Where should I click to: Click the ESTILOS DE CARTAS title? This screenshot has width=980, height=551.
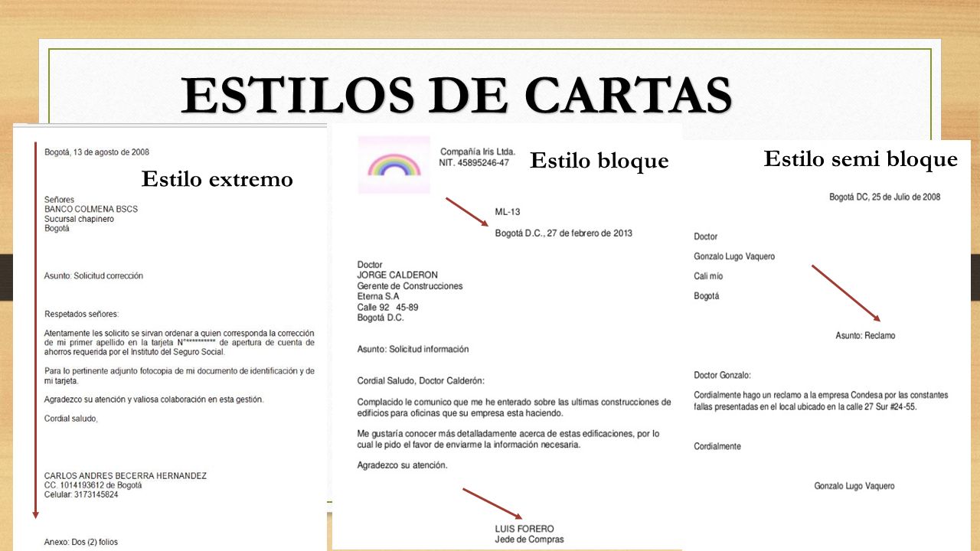coord(456,95)
